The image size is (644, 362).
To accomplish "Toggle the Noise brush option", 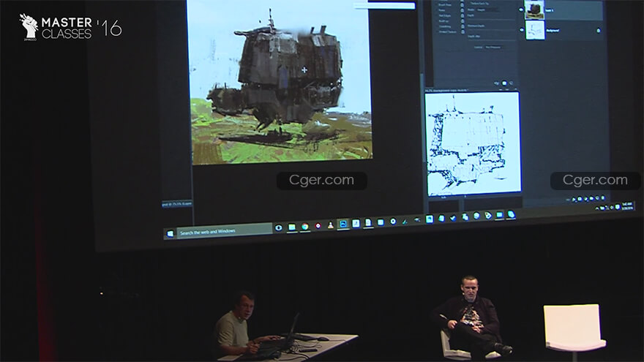I will [441, 10].
